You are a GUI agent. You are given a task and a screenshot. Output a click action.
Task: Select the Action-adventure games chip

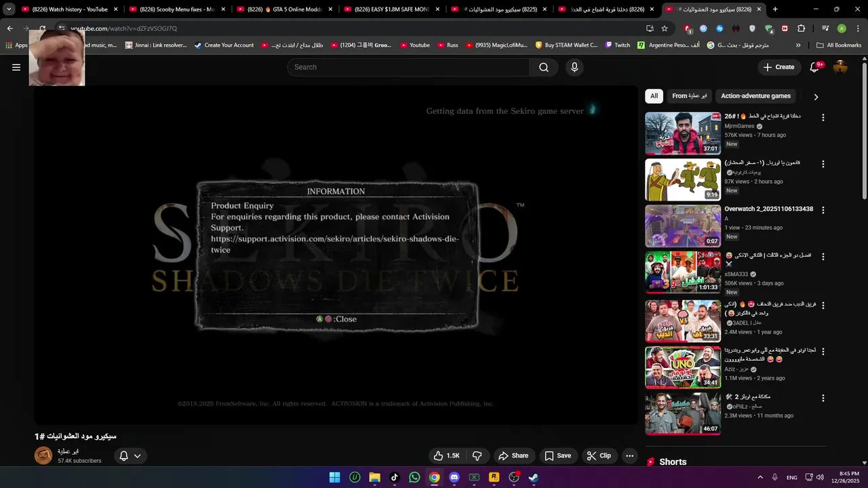(755, 96)
